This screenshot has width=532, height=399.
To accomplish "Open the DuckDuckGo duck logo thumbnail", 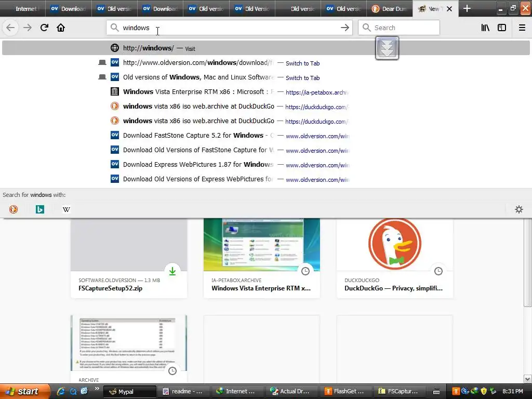I will coord(395,245).
